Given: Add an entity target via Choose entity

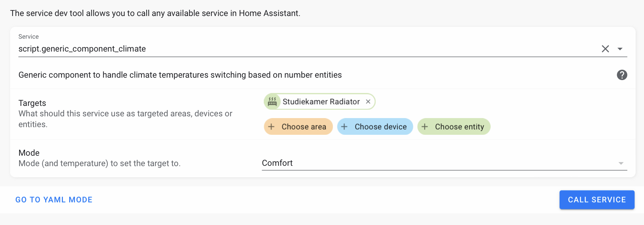Looking at the screenshot, I should [454, 126].
